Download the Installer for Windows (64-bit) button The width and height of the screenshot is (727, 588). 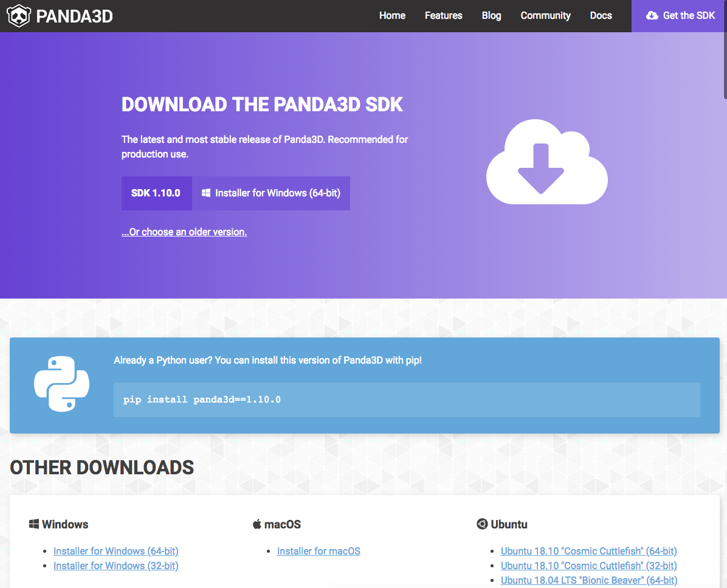click(271, 193)
